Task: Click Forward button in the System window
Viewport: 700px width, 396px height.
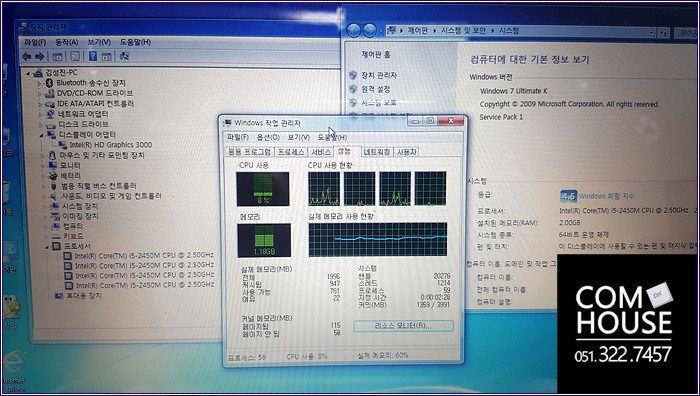Action: (370, 30)
